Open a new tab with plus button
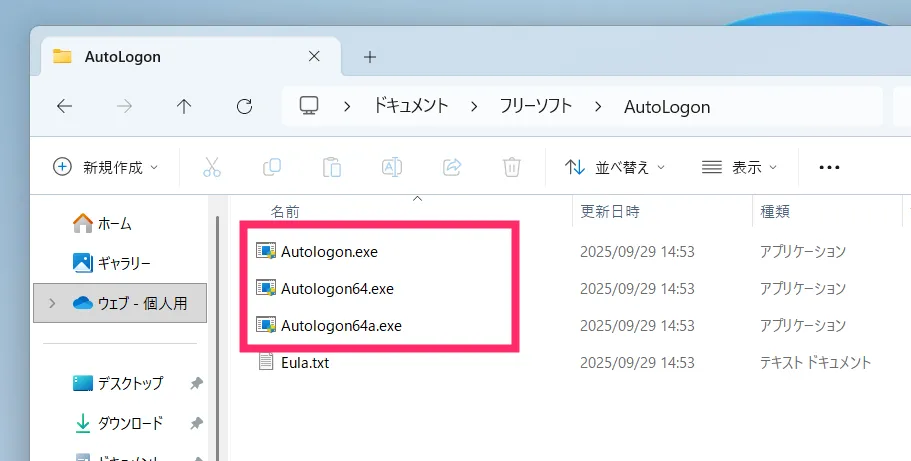The image size is (911, 461). tap(370, 57)
